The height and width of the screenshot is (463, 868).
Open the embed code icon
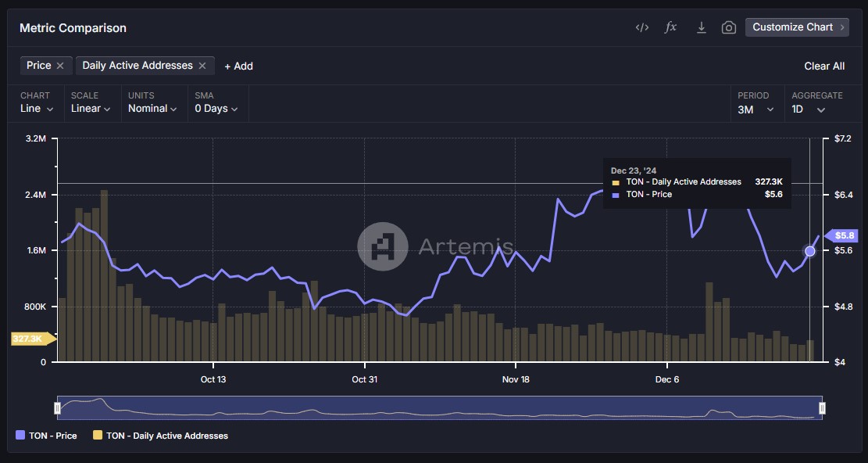(641, 27)
